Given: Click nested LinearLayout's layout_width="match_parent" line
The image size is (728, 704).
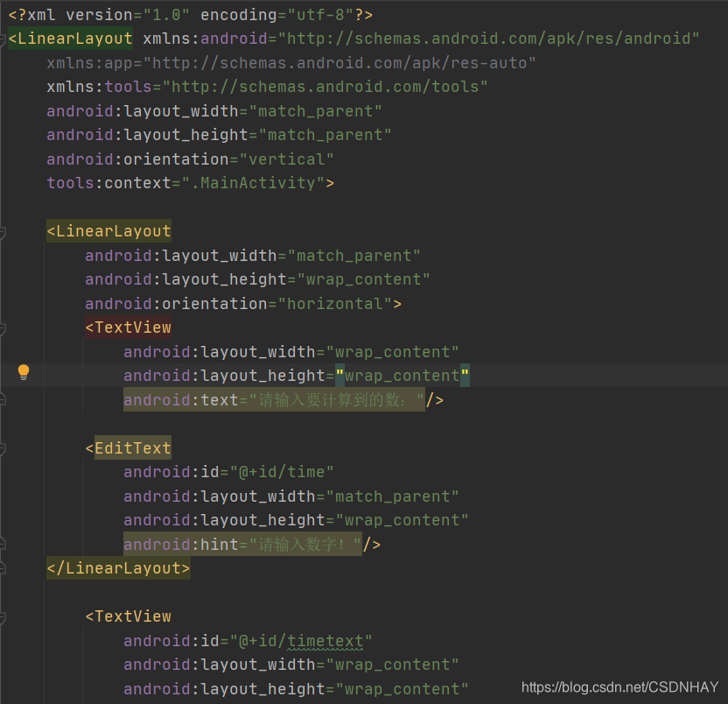Looking at the screenshot, I should pos(253,256).
